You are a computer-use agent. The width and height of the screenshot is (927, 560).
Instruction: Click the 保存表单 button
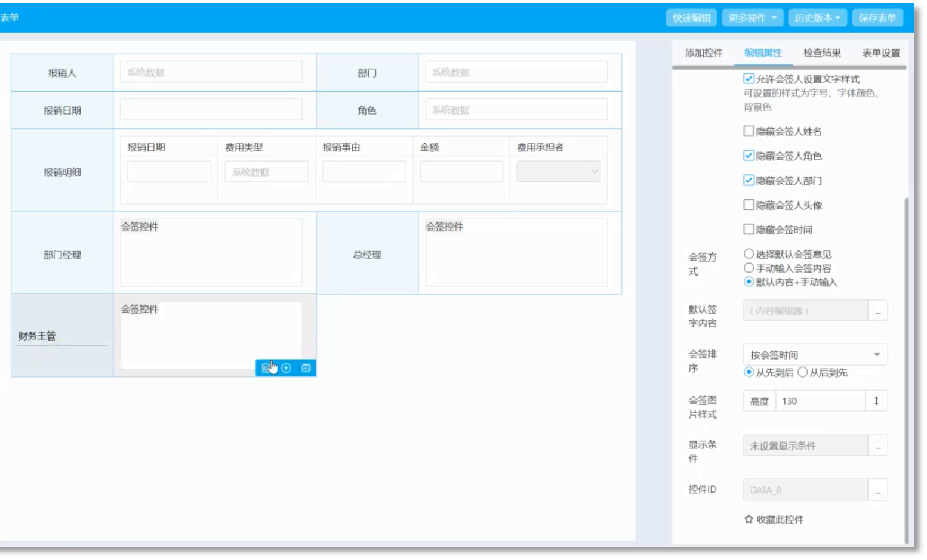coord(877,18)
